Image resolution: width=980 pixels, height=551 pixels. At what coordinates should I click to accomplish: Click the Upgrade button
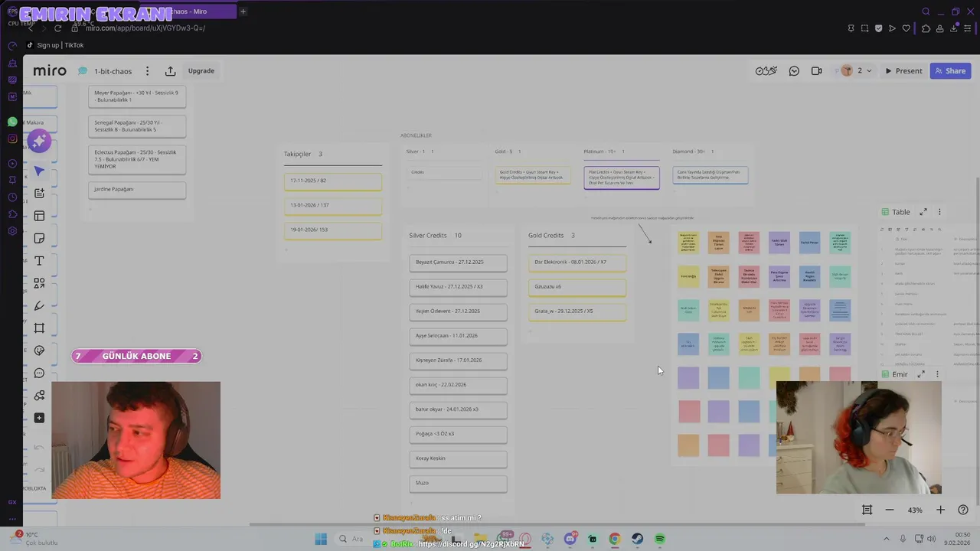coord(201,71)
